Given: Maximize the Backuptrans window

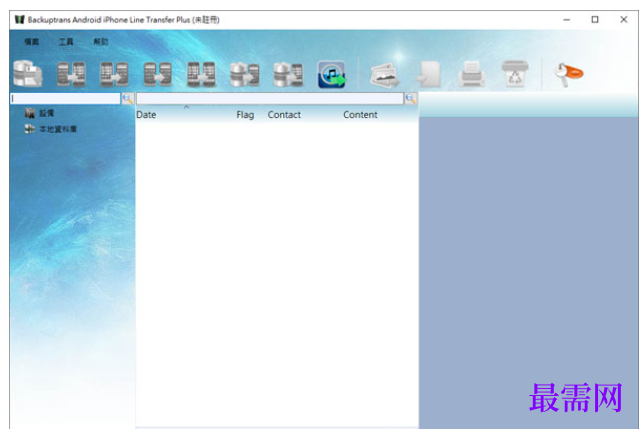Looking at the screenshot, I should 595,20.
